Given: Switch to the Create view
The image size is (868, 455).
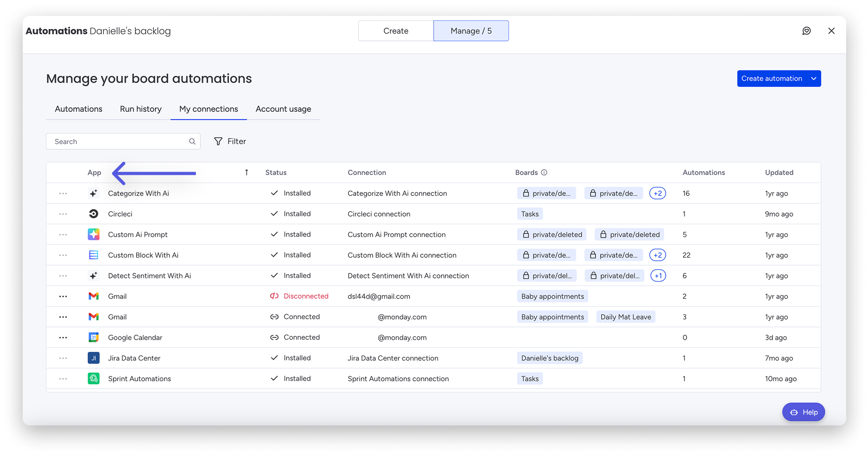Looking at the screenshot, I should (396, 31).
